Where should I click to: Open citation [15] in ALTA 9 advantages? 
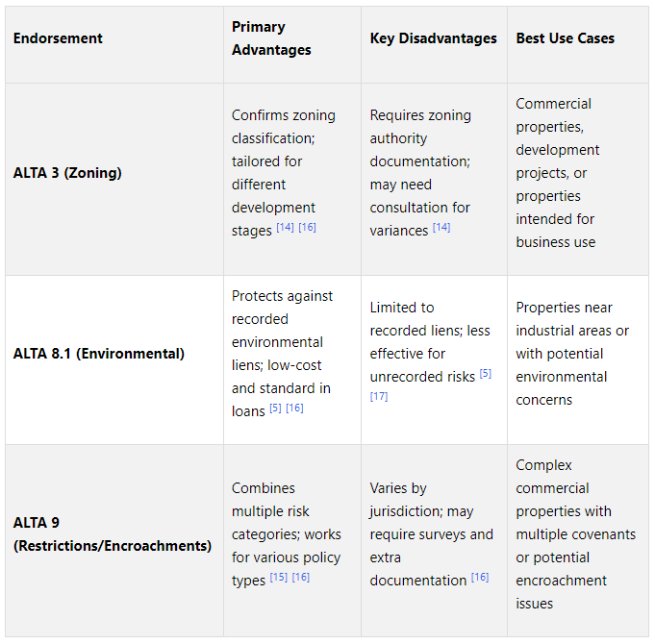279,577
